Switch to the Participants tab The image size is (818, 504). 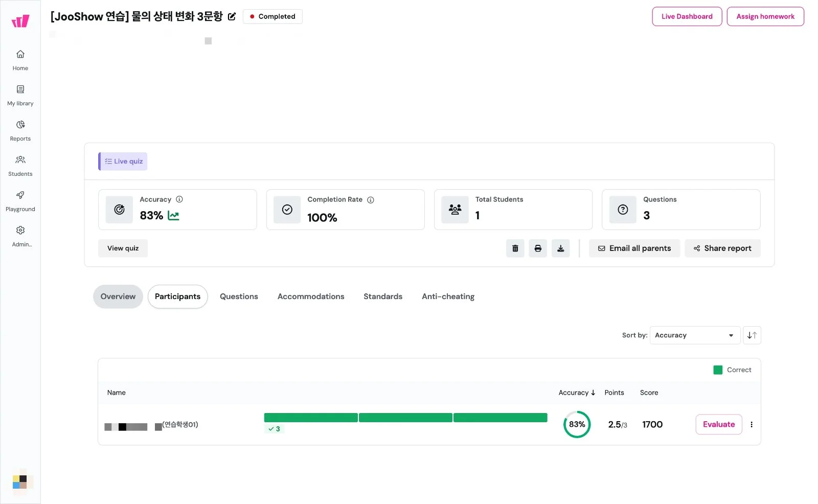tap(177, 296)
